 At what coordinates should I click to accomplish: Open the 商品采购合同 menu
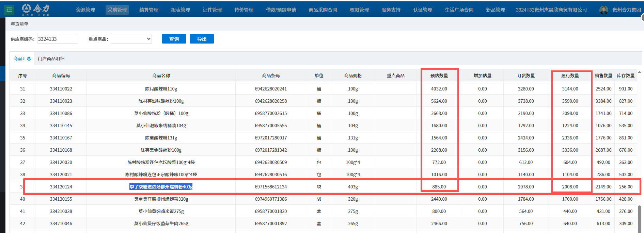coord(323,10)
